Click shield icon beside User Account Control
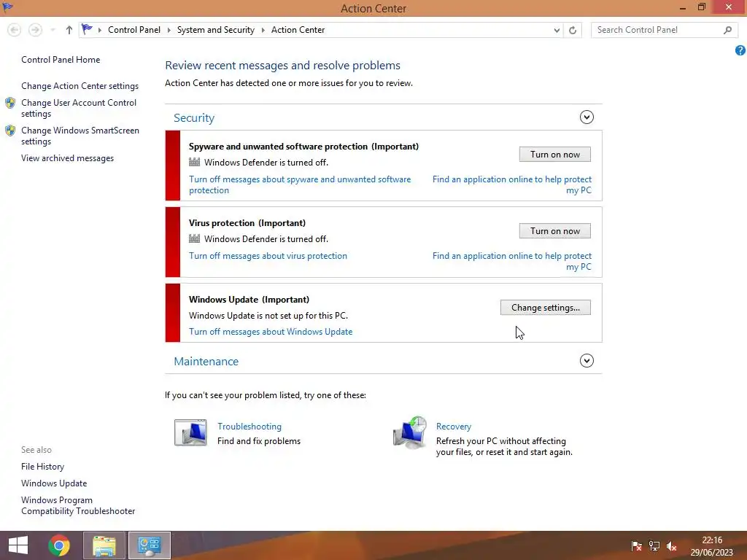The width and height of the screenshot is (747, 560). pos(10,103)
